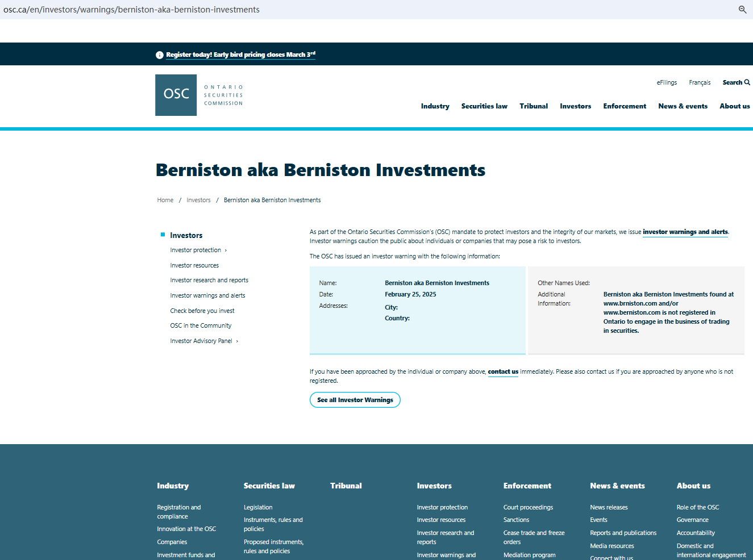The image size is (753, 560).
Task: Open Companies in the footer
Action: pos(172,542)
